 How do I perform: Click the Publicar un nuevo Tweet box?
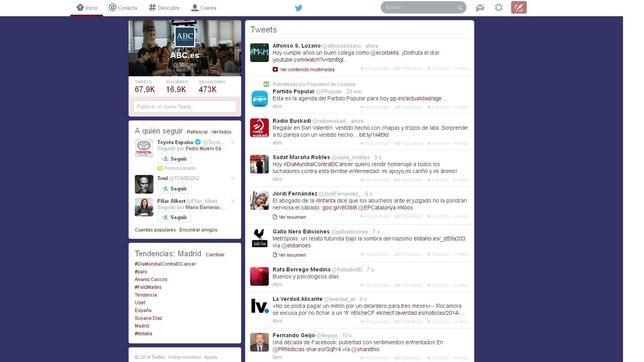click(185, 107)
